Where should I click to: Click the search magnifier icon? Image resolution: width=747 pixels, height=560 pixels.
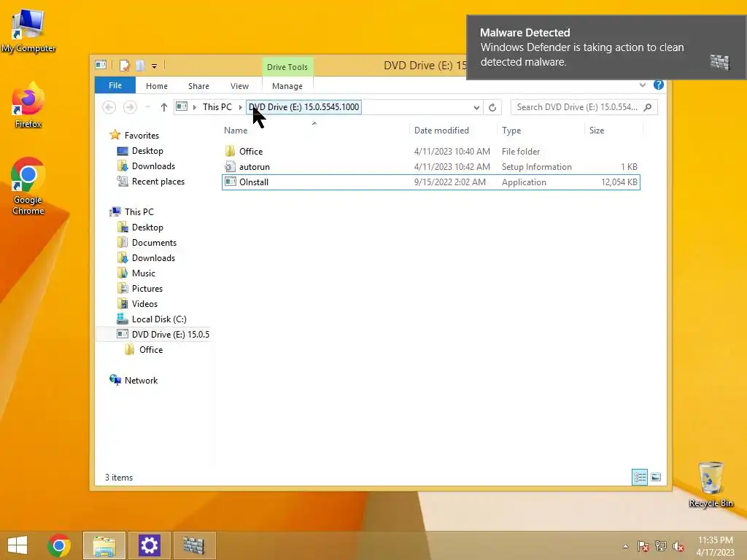(x=648, y=107)
